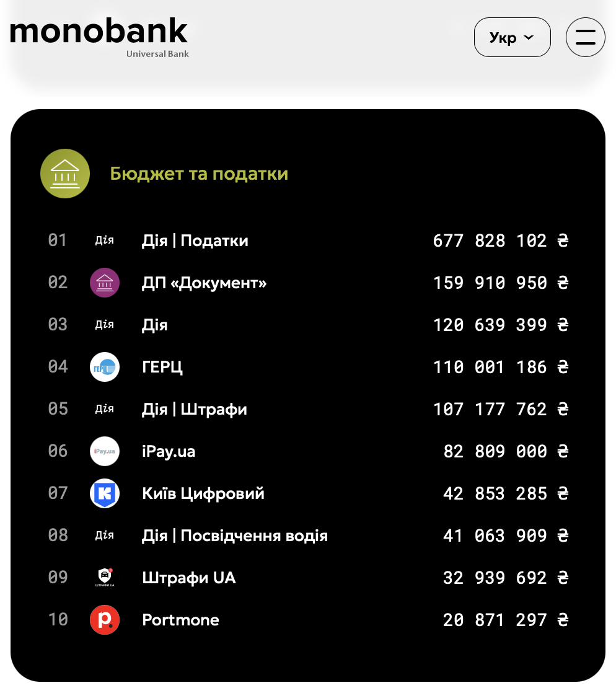Click the red Portmone logo icon

pos(104,620)
